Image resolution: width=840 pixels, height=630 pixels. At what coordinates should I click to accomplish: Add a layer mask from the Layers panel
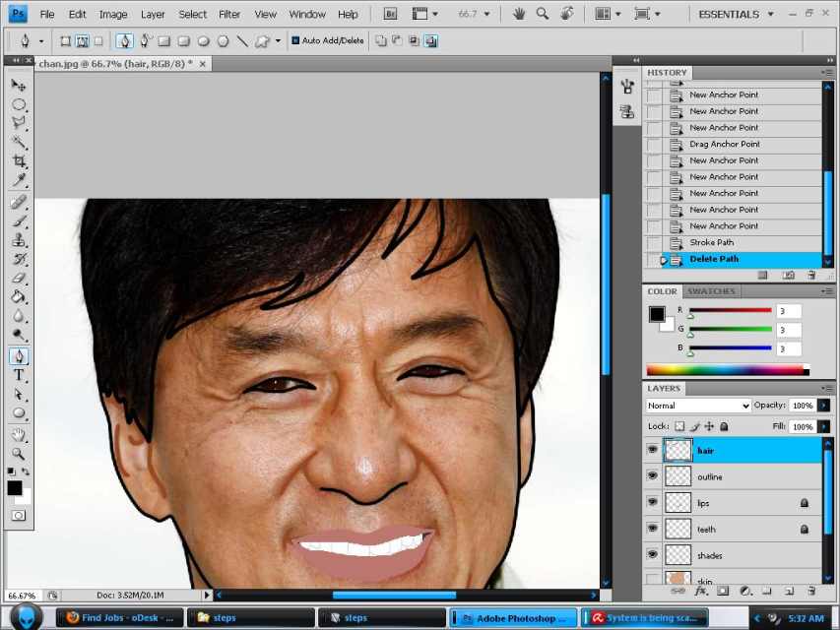pos(724,591)
